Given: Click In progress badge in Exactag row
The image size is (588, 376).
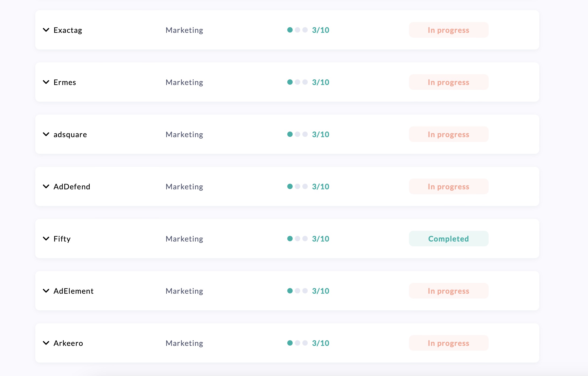Looking at the screenshot, I should coord(448,30).
